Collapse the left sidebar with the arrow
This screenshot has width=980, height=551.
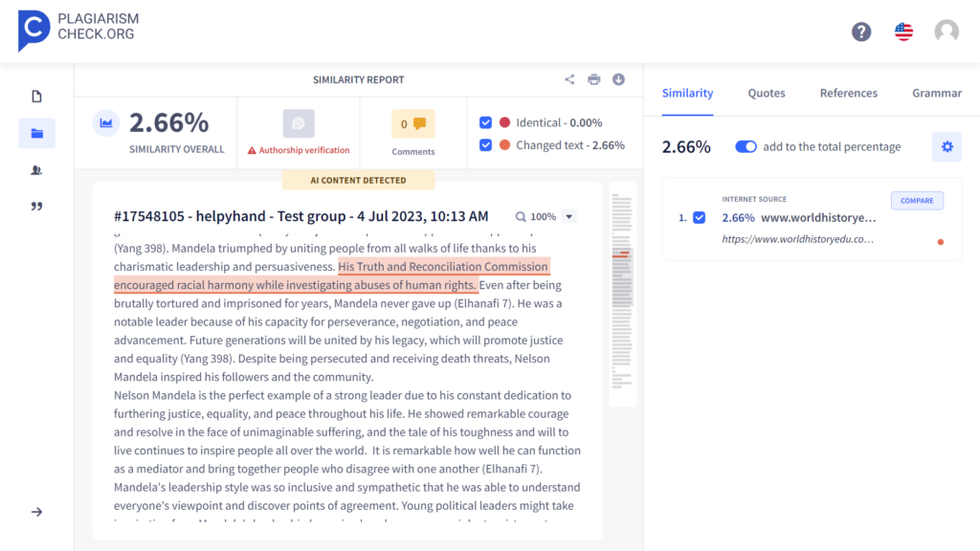click(35, 512)
